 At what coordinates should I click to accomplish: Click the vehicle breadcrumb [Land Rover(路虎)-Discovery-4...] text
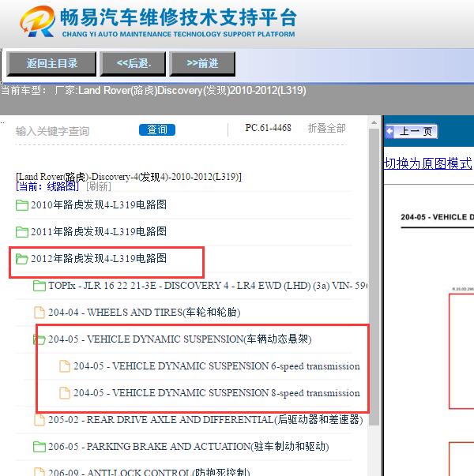point(129,177)
